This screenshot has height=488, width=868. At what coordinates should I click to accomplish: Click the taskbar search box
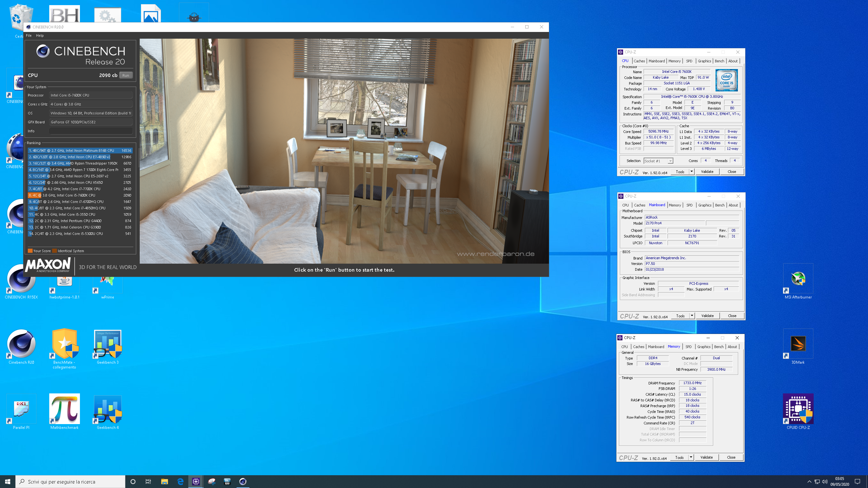click(70, 482)
